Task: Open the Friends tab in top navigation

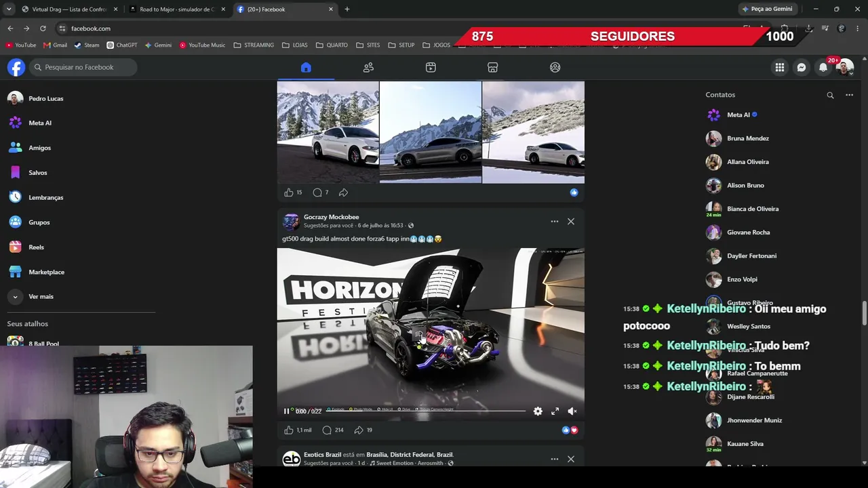Action: pos(368,67)
